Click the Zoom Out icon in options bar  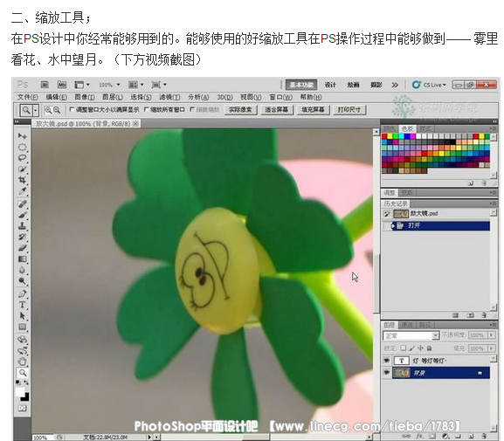click(57, 110)
